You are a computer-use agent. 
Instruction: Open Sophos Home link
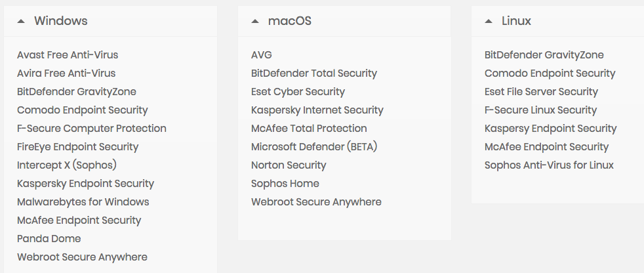pos(285,184)
